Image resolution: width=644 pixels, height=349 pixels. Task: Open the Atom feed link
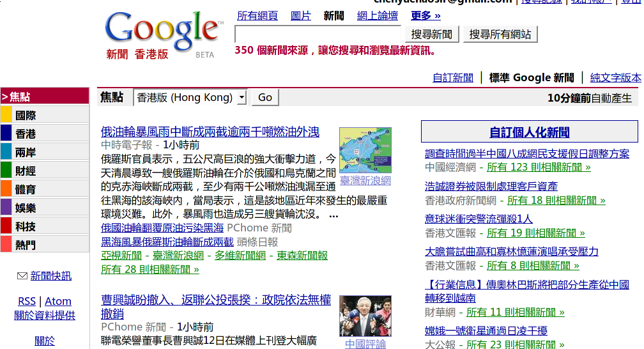pos(58,301)
